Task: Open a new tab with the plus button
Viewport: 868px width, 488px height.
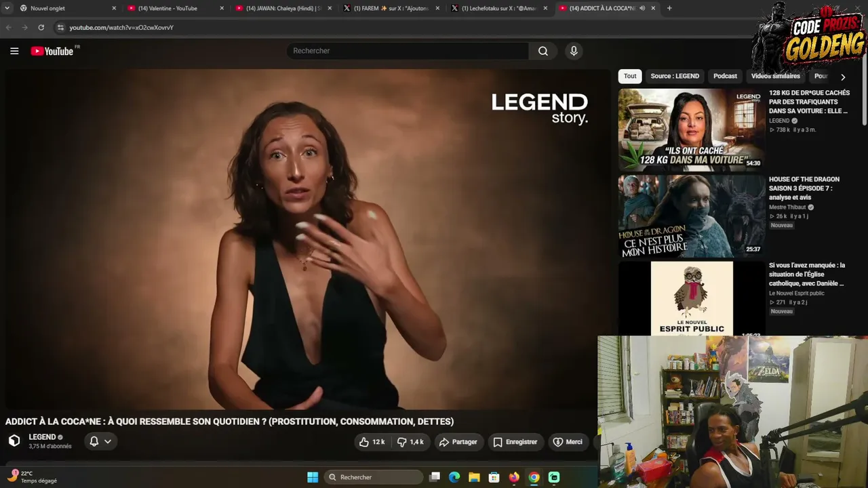Action: (x=669, y=8)
